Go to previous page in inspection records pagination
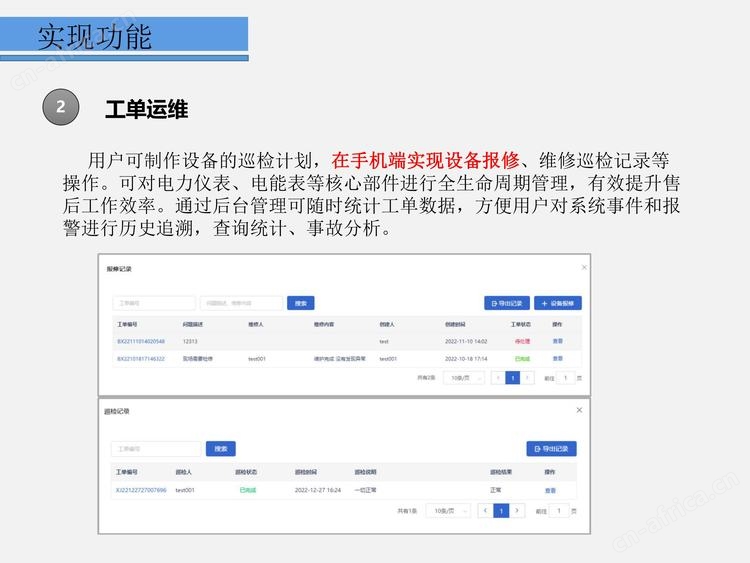 tap(486, 510)
